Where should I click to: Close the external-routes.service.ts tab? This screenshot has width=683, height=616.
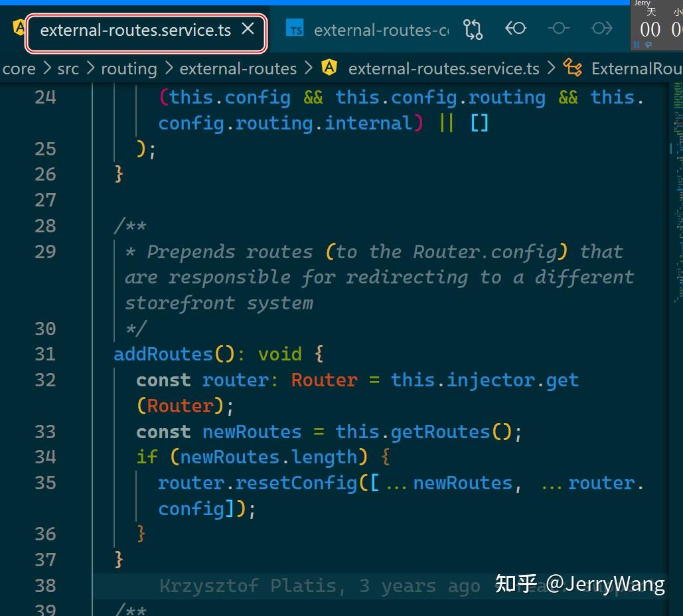click(x=248, y=29)
